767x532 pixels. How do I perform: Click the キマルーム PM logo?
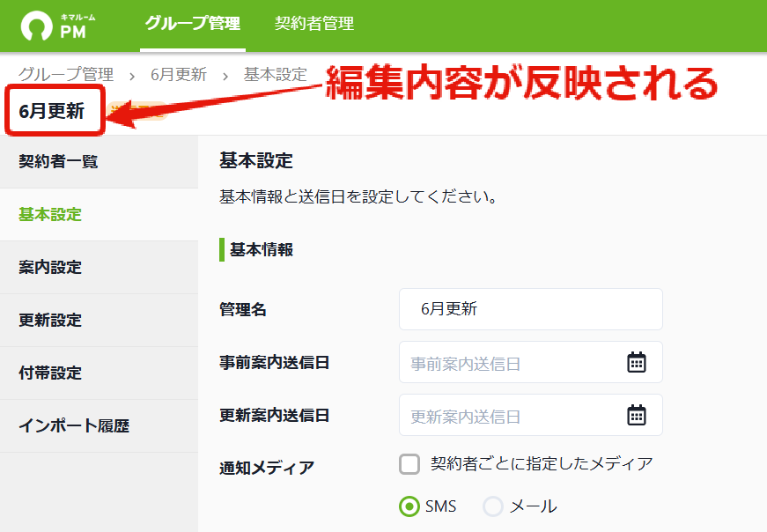click(x=58, y=26)
